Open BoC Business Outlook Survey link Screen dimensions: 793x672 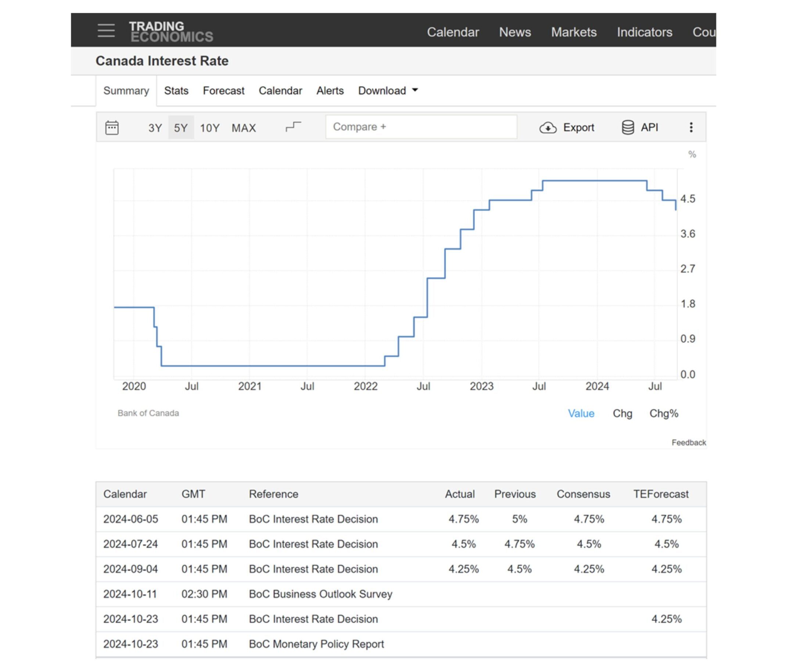point(320,594)
